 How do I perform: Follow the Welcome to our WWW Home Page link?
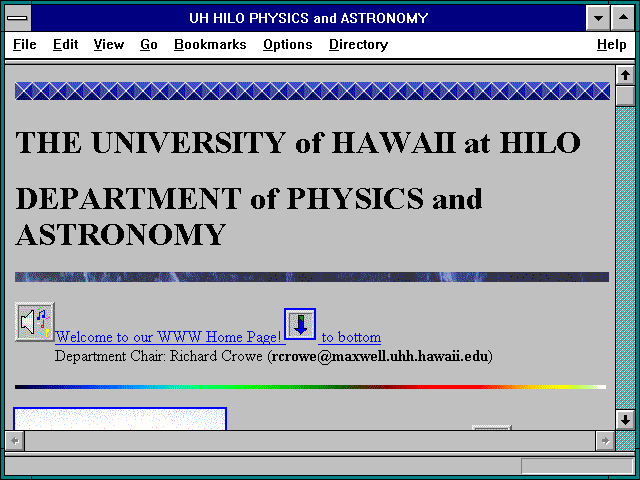(168, 337)
